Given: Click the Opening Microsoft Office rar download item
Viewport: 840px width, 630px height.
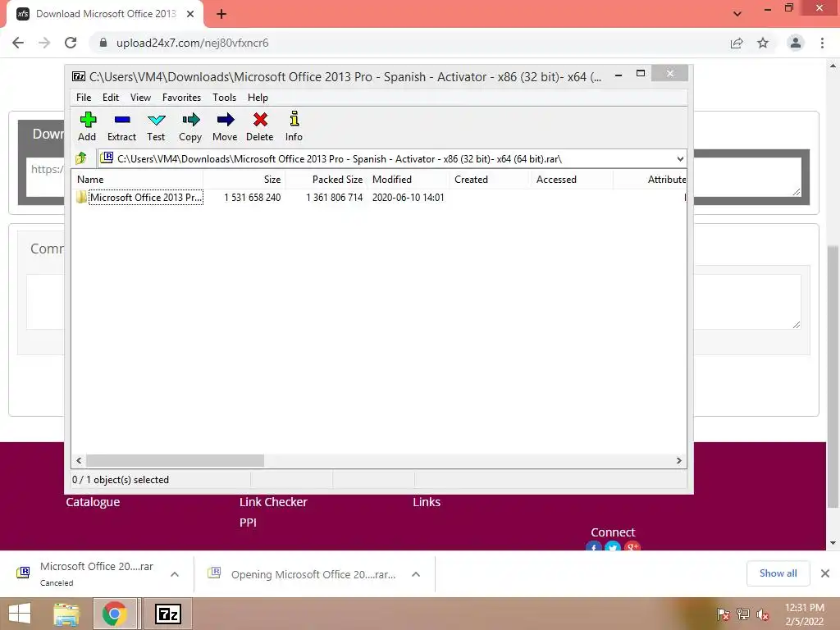Looking at the screenshot, I should click(313, 574).
